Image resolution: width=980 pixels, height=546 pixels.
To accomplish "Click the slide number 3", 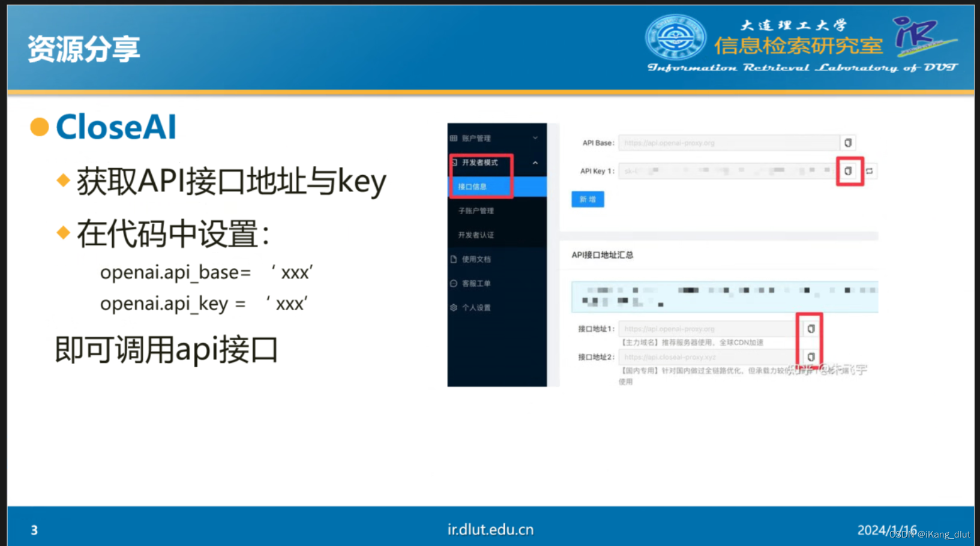I will (x=34, y=530).
